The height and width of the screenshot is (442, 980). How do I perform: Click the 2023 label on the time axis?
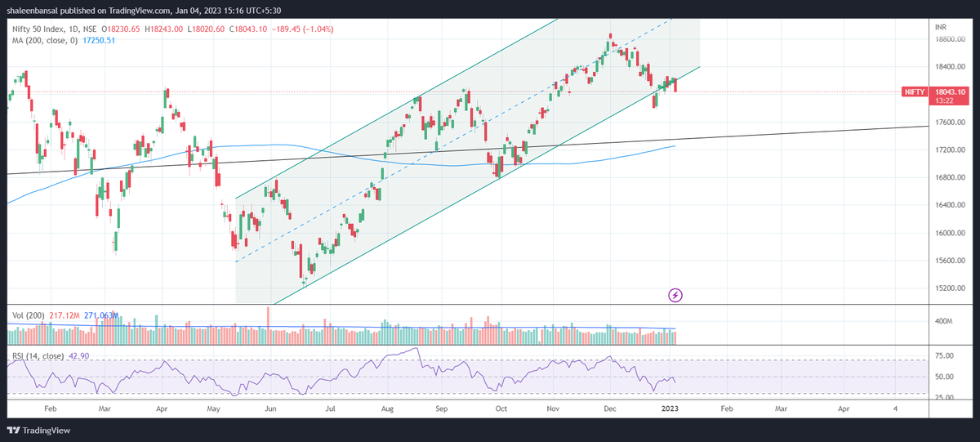click(670, 408)
